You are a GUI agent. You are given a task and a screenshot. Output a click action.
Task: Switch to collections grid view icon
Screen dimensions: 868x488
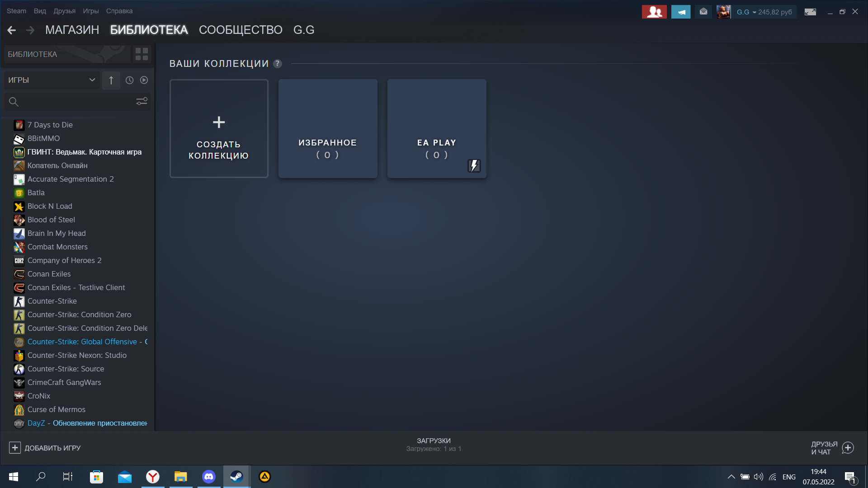pyautogui.click(x=142, y=54)
